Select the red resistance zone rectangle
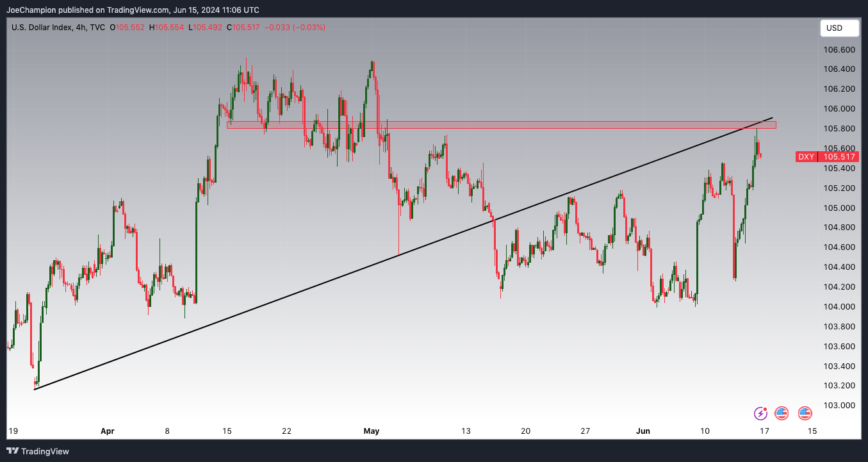Viewport: 868px width, 462px height. pyautogui.click(x=501, y=125)
